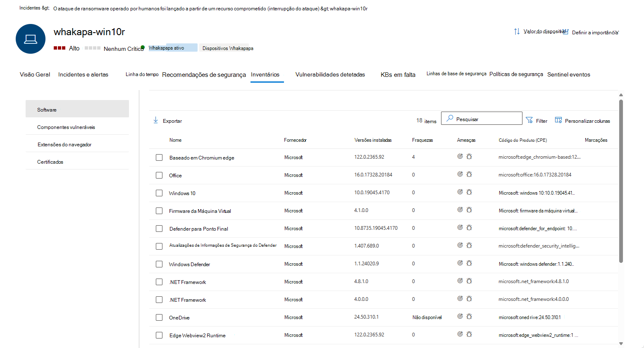Screen dimensions: 644x348
Task: Open the Linha do tempo tab
Action: (142, 74)
